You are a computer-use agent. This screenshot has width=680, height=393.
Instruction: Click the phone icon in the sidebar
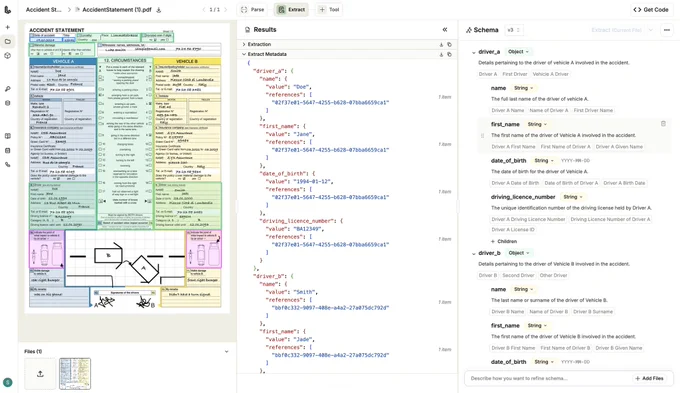(7, 165)
